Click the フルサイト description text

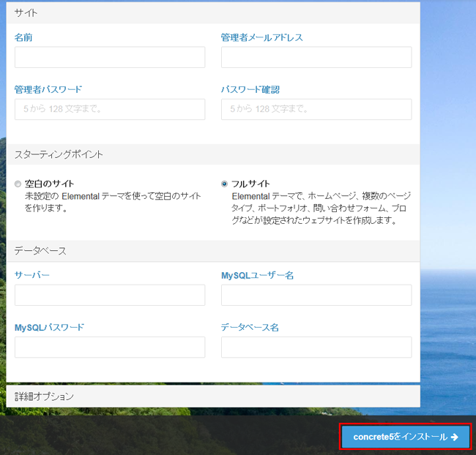321,208
